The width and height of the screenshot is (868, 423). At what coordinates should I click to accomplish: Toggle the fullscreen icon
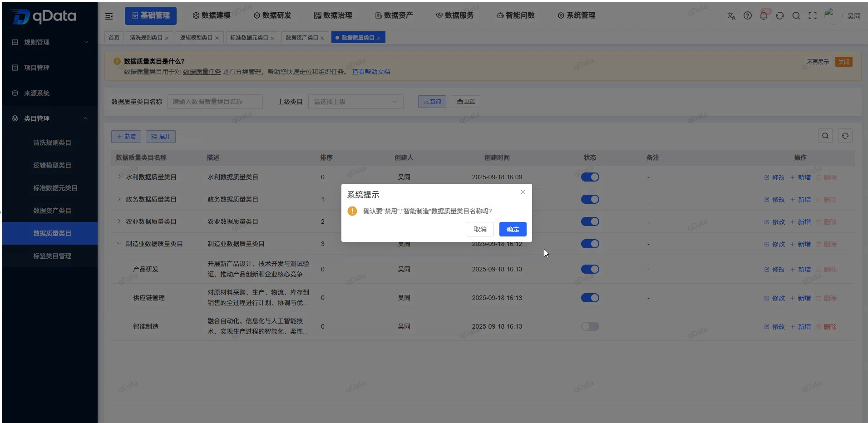(x=813, y=16)
